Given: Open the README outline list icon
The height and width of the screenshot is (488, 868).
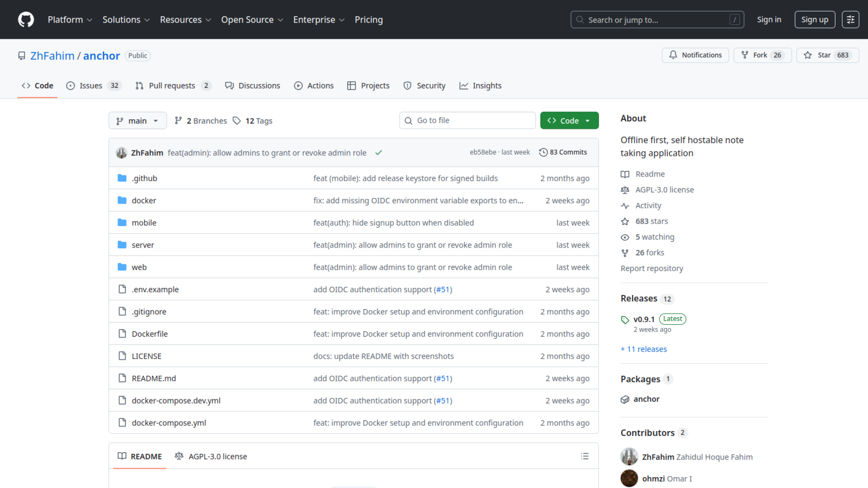Looking at the screenshot, I should tap(585, 456).
